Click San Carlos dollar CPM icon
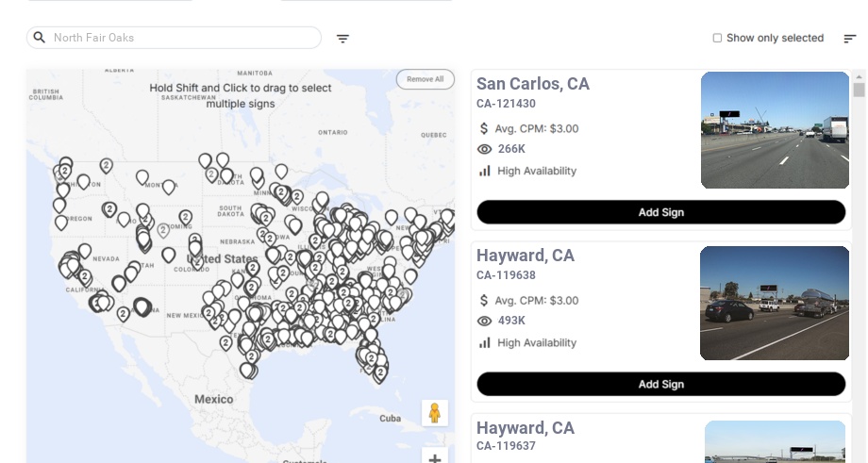This screenshot has height=463, width=868. click(x=484, y=128)
